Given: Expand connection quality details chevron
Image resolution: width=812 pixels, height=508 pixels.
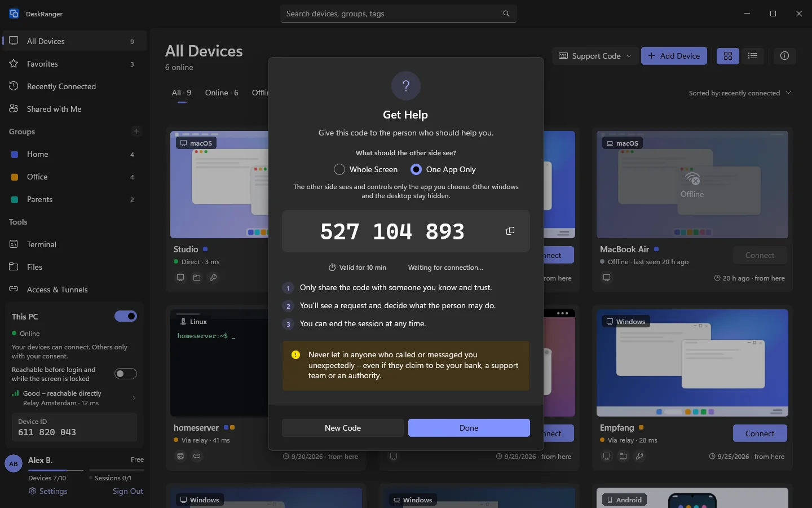Looking at the screenshot, I should point(134,398).
